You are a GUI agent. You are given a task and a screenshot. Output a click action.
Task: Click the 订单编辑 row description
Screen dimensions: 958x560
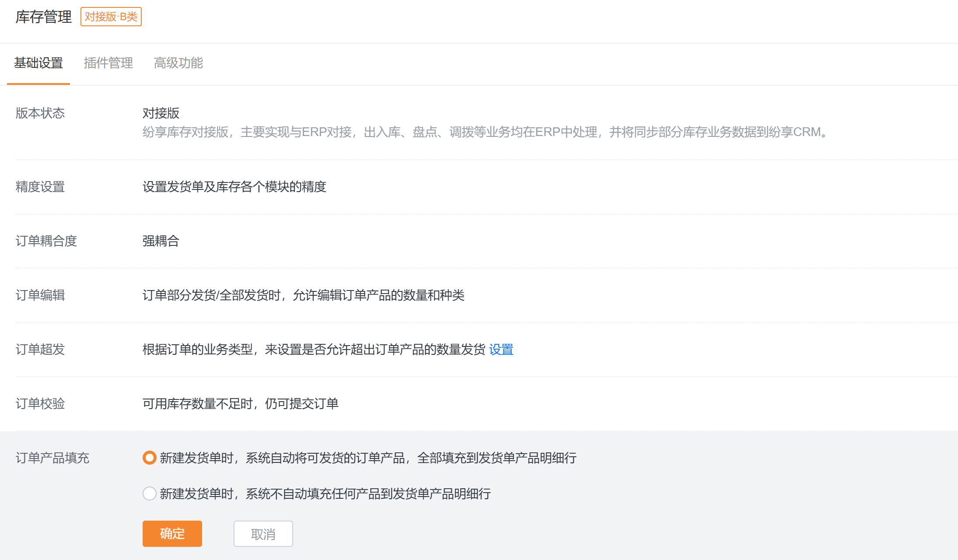(x=303, y=295)
